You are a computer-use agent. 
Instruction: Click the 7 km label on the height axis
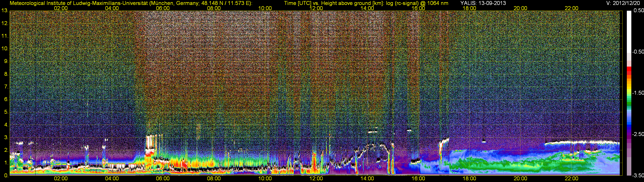tap(6, 87)
